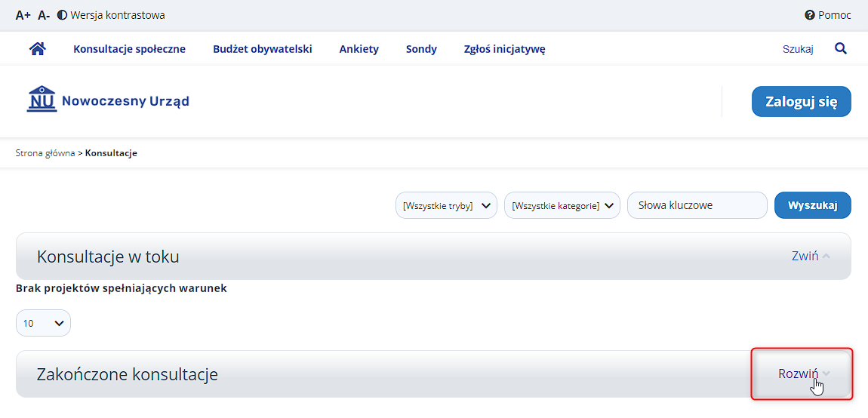This screenshot has height=418, width=868.
Task: Click the Nowoczesny Urząd logo
Action: pos(108,100)
